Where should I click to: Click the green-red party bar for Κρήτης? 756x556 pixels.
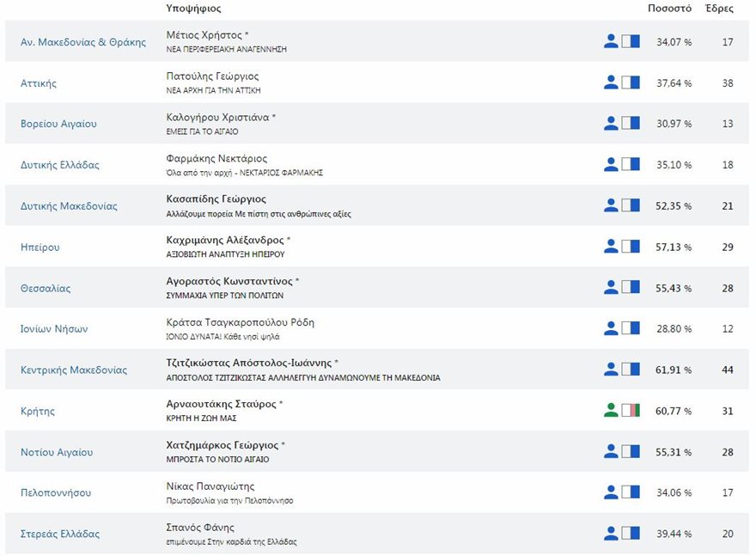point(631,411)
